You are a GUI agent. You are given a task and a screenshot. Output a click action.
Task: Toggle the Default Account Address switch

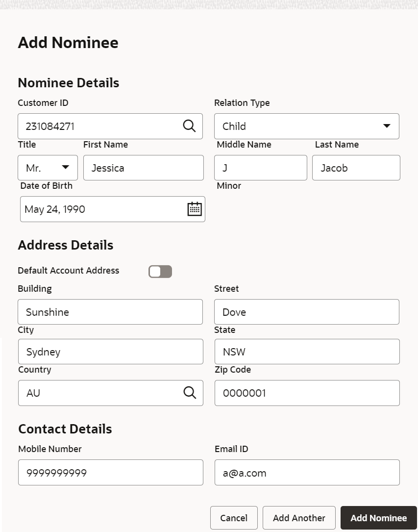click(160, 271)
